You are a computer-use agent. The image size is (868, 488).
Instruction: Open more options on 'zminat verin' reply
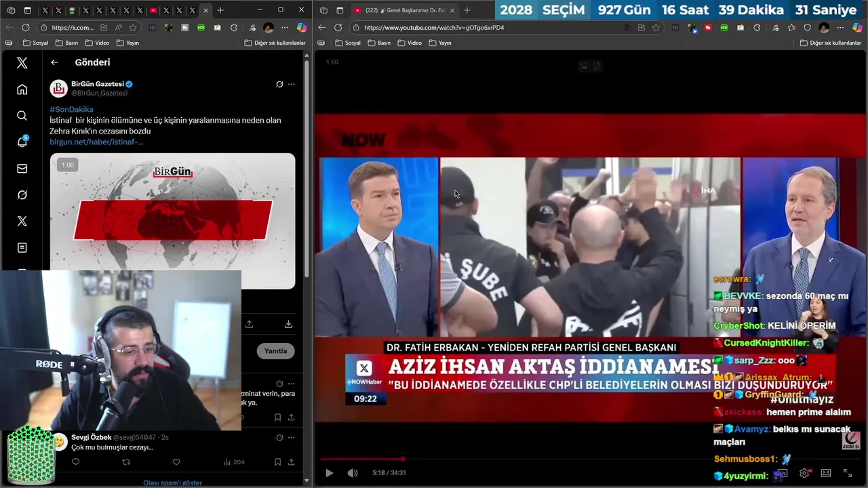[292, 384]
